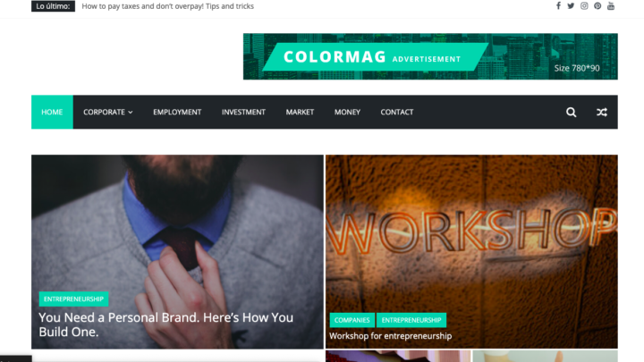Open the Contact menu item

(x=397, y=112)
